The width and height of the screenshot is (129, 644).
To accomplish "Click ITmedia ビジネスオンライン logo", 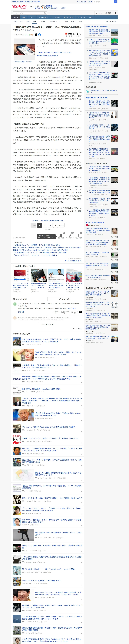I will coord(73,34).
